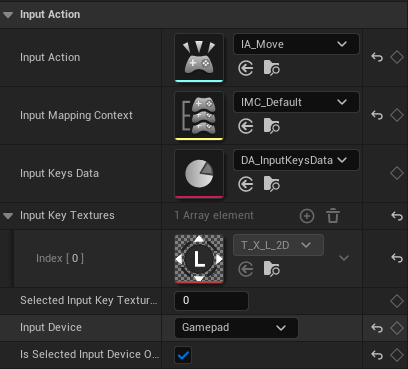Collapse the Input Action category header

coord(8,15)
